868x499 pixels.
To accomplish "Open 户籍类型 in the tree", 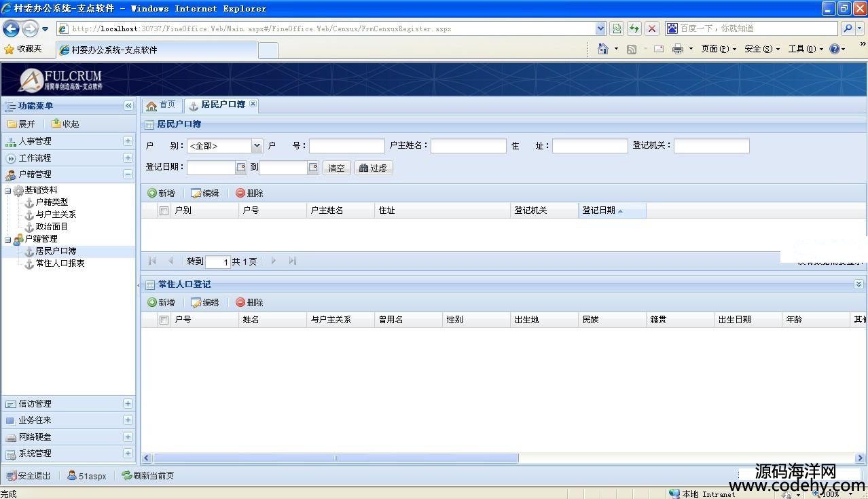I will pyautogui.click(x=52, y=202).
